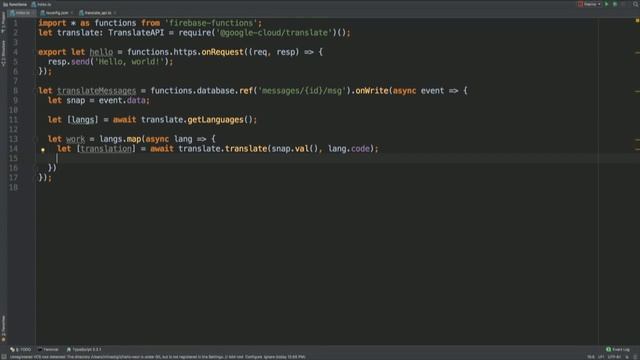This screenshot has width=640, height=360.
Task: Click the work variable on line 13
Action: click(76, 139)
